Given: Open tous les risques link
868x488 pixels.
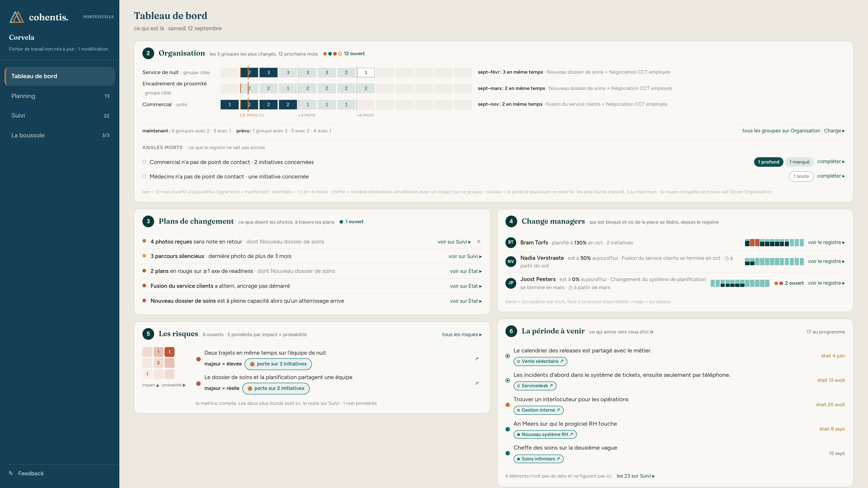Looking at the screenshot, I should pyautogui.click(x=462, y=334).
